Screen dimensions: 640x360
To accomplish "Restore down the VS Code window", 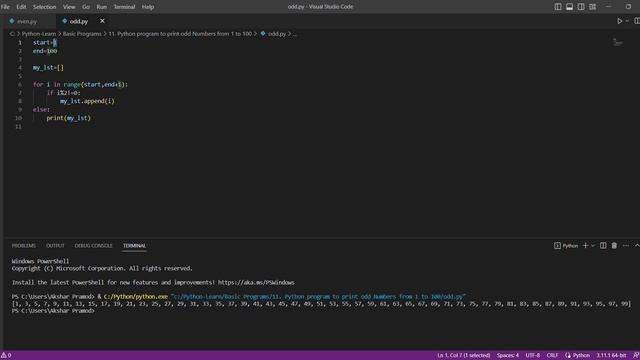I will coord(628,7).
